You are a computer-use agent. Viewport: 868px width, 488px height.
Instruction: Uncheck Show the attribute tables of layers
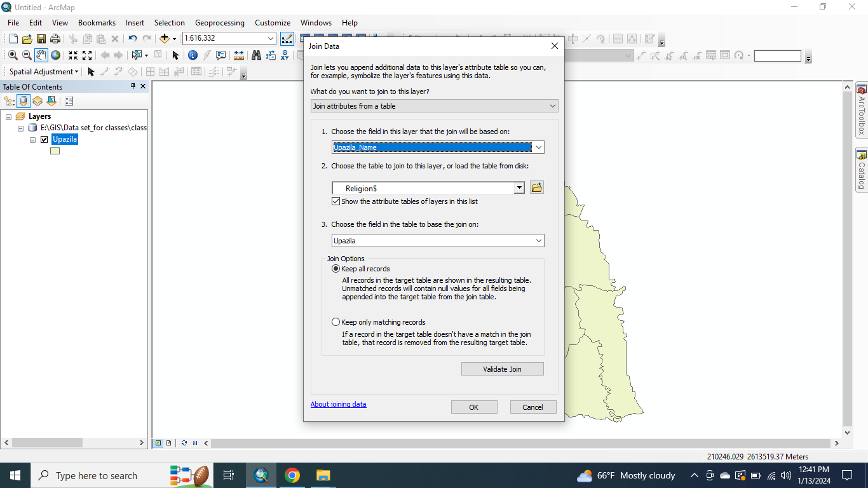(336, 201)
